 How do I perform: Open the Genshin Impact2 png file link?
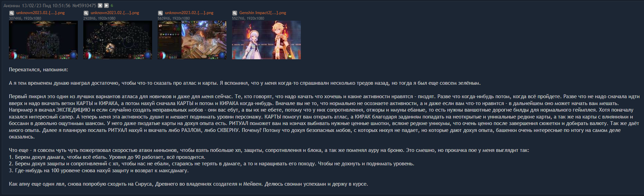pos(263,13)
